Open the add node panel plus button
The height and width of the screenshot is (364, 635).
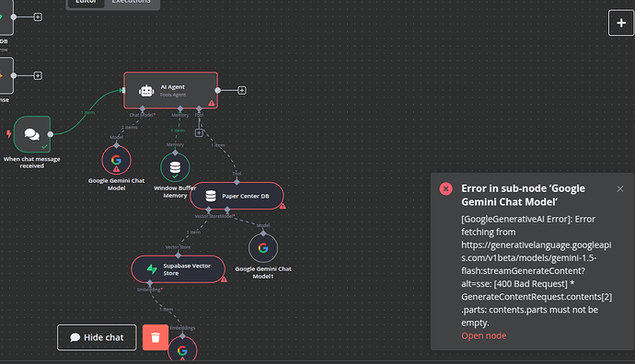tap(621, 23)
